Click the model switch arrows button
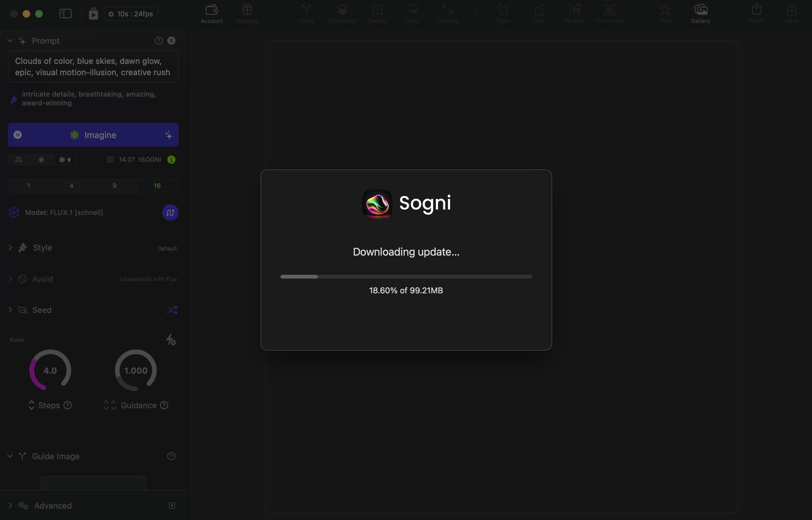The width and height of the screenshot is (812, 520). (170, 213)
